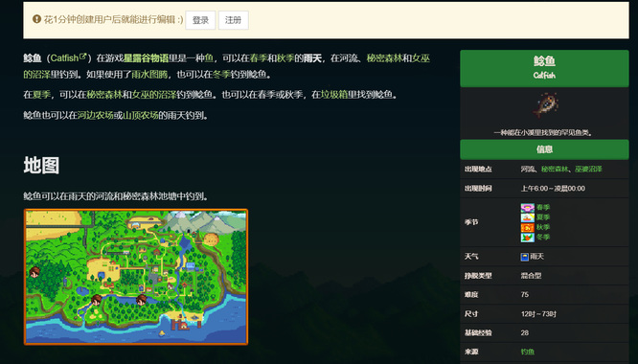Open the 夏季 link in the second paragraph
Image resolution: width=638 pixels, height=364 pixels.
point(41,95)
